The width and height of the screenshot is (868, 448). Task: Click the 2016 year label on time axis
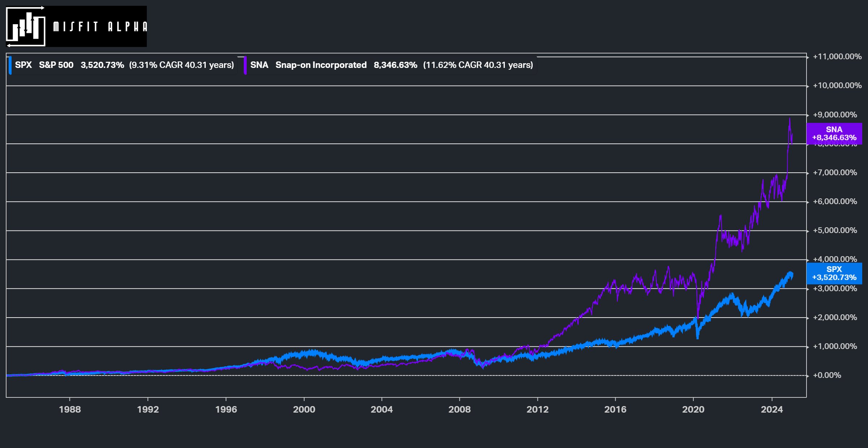tap(616, 410)
